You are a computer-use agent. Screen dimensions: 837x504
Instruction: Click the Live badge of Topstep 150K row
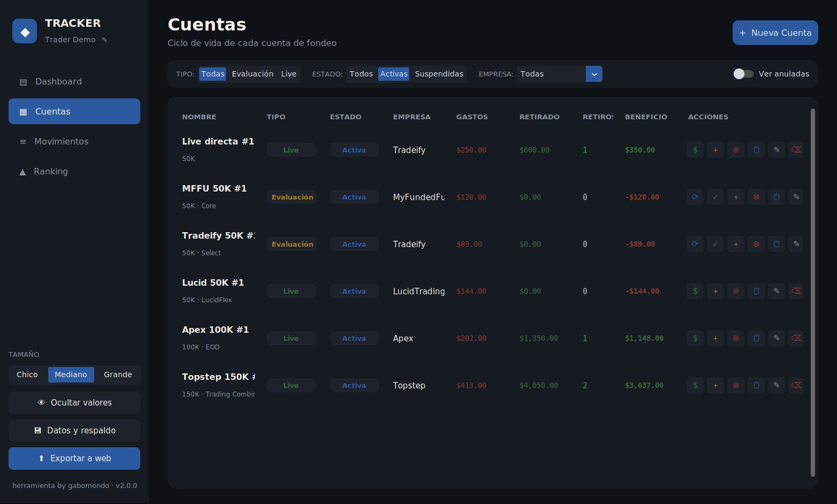click(x=291, y=385)
